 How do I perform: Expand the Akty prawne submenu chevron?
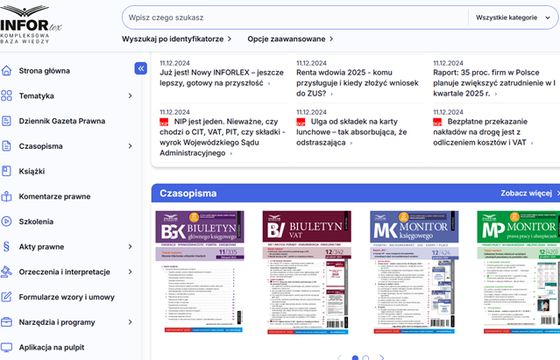coord(130,247)
